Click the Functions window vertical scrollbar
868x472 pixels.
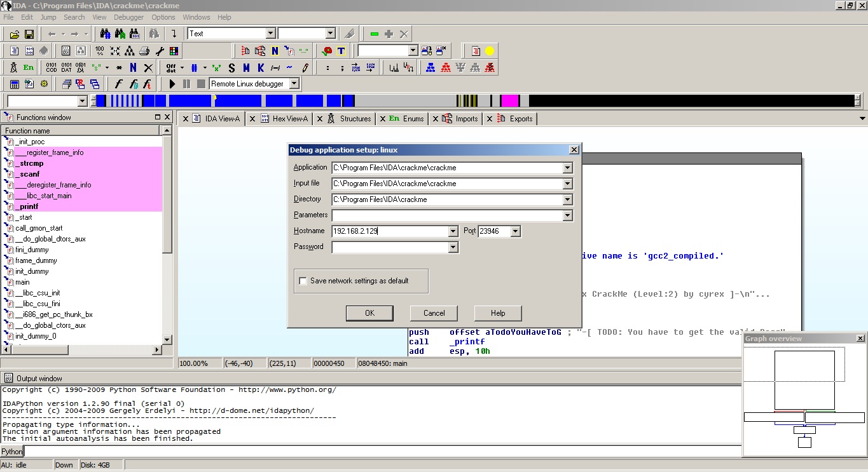click(167, 235)
